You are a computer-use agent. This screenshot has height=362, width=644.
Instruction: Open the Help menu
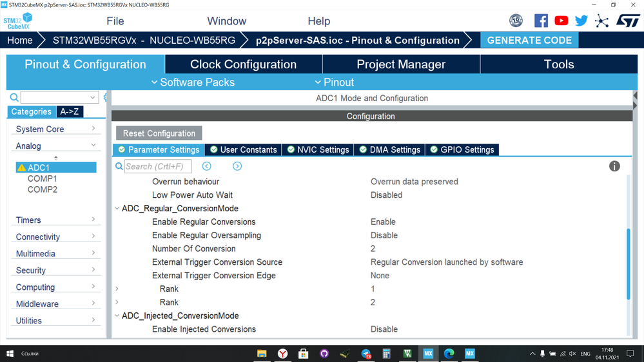tap(318, 21)
